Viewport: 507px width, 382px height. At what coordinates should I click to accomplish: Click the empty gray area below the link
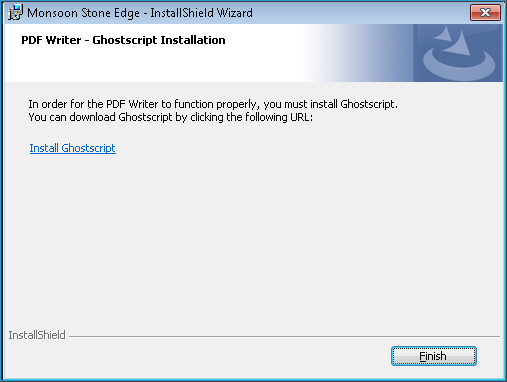(253, 240)
